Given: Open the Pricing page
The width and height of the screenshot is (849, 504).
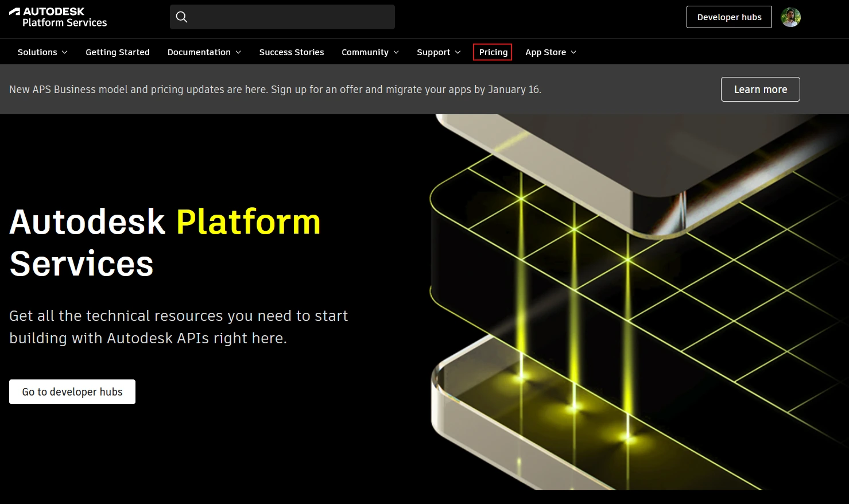Looking at the screenshot, I should (493, 52).
